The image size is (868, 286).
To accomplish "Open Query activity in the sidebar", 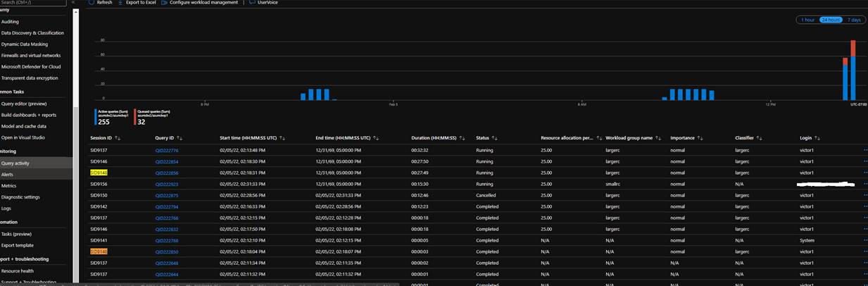I will click(x=15, y=163).
